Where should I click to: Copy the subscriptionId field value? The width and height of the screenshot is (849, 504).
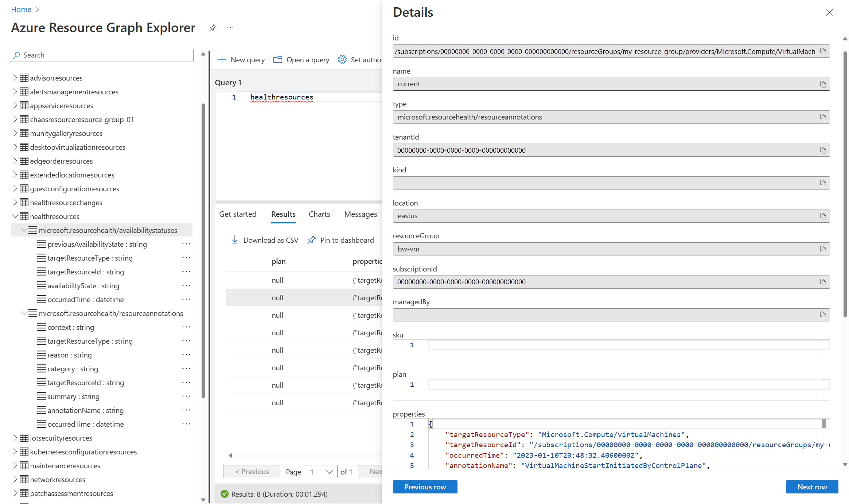(x=823, y=282)
